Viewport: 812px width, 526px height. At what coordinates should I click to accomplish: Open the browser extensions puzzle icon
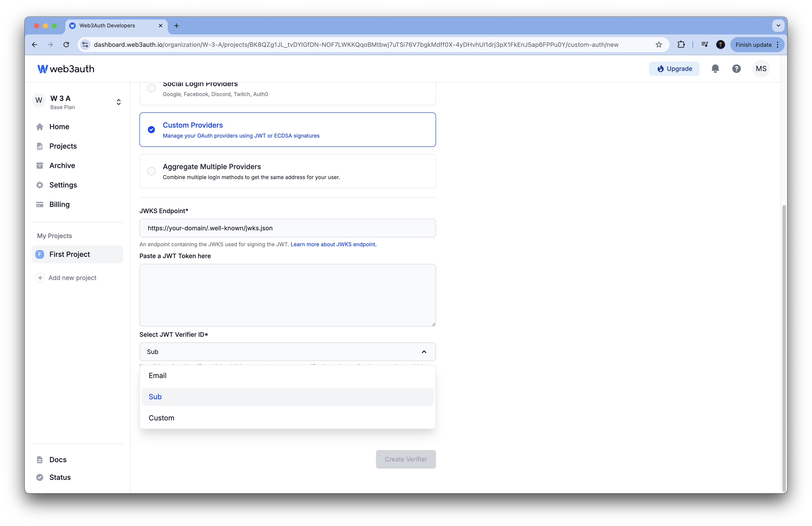coord(681,45)
